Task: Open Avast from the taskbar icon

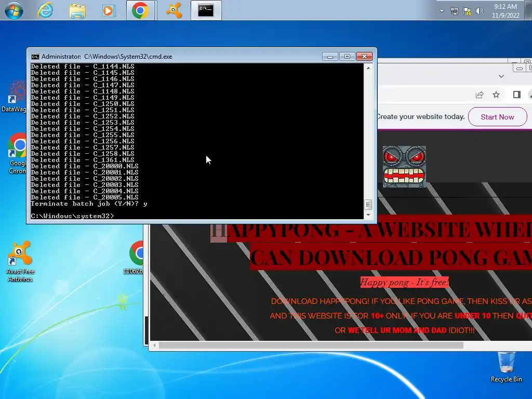Action: coord(174,10)
